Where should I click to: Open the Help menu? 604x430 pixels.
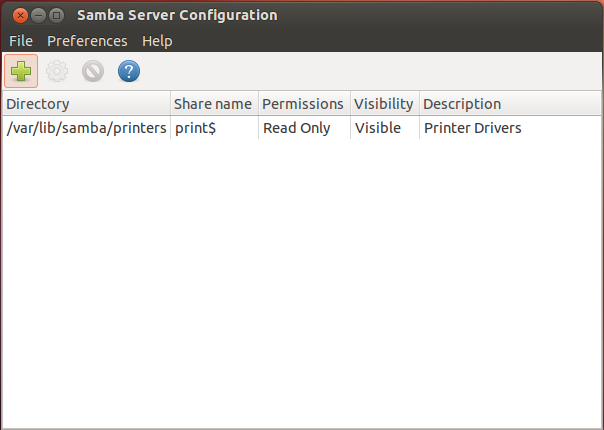tap(157, 41)
